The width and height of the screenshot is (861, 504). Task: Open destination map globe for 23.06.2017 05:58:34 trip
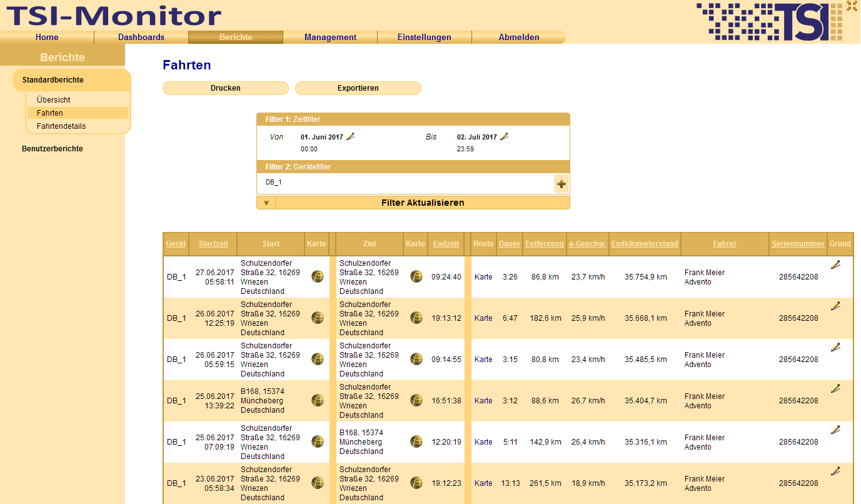(x=416, y=483)
